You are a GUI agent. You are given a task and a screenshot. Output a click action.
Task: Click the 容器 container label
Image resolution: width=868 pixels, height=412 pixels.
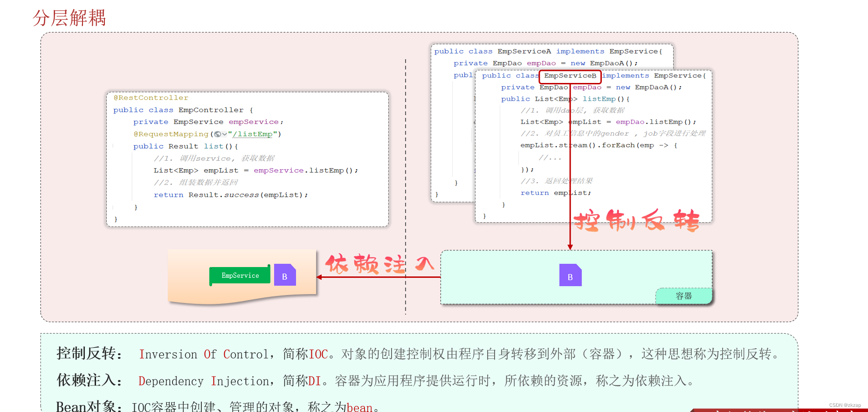pyautogui.click(x=684, y=296)
